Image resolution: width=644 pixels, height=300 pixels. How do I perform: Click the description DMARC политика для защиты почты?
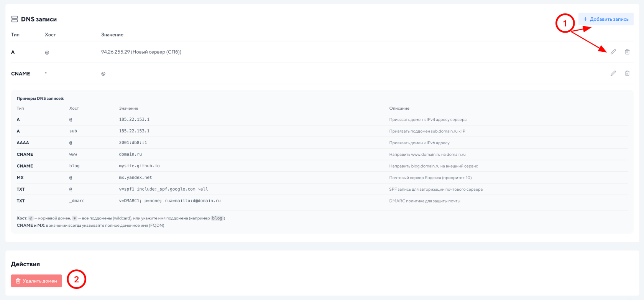425,201
